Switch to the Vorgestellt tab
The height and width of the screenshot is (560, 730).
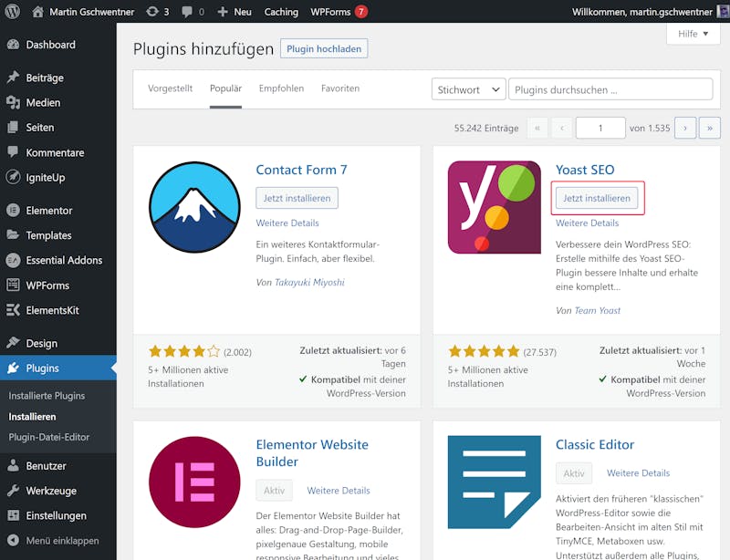tap(171, 88)
